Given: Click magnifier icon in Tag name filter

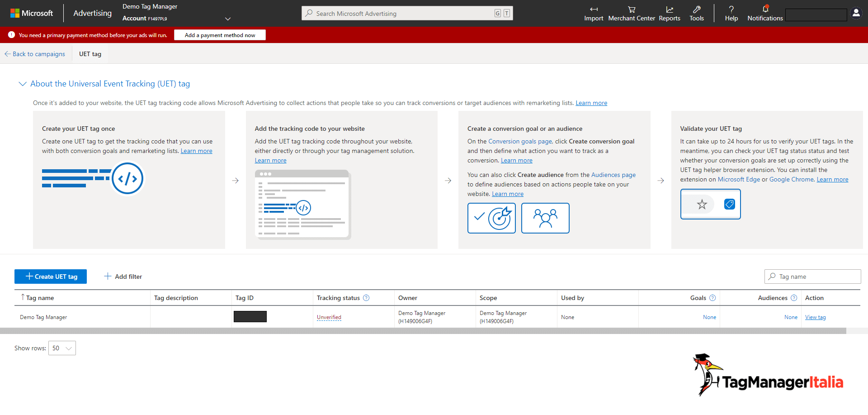Looking at the screenshot, I should (x=772, y=277).
